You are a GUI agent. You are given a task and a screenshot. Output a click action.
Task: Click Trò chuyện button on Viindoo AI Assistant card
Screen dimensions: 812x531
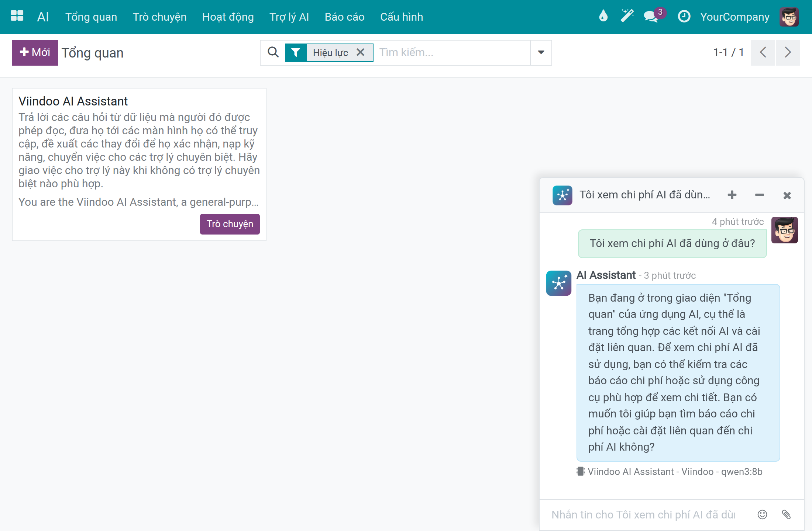(230, 224)
